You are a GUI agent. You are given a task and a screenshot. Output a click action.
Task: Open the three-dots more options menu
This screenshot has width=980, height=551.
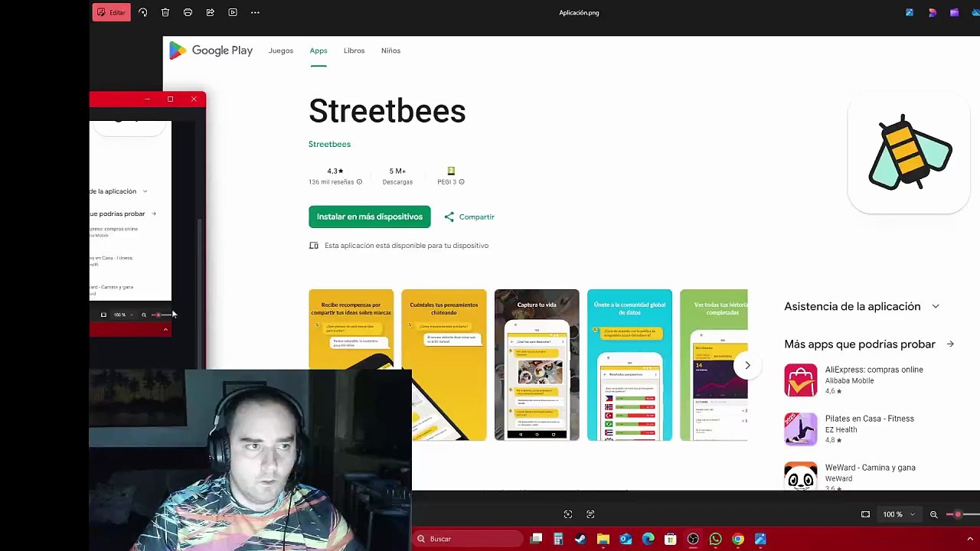coord(255,12)
